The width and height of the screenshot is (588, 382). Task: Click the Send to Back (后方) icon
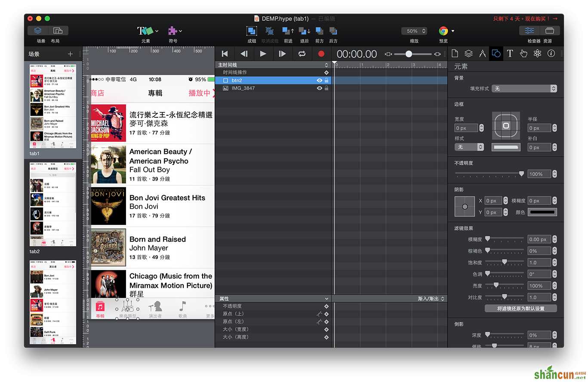coord(333,31)
